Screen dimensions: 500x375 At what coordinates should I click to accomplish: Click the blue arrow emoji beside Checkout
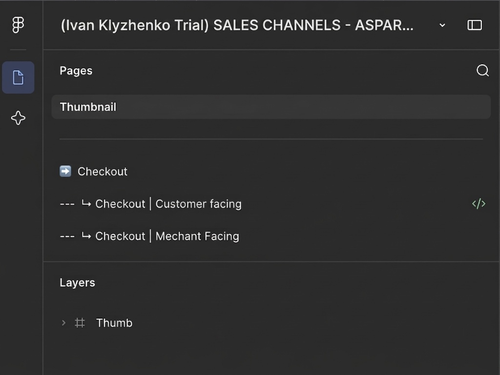(x=65, y=171)
